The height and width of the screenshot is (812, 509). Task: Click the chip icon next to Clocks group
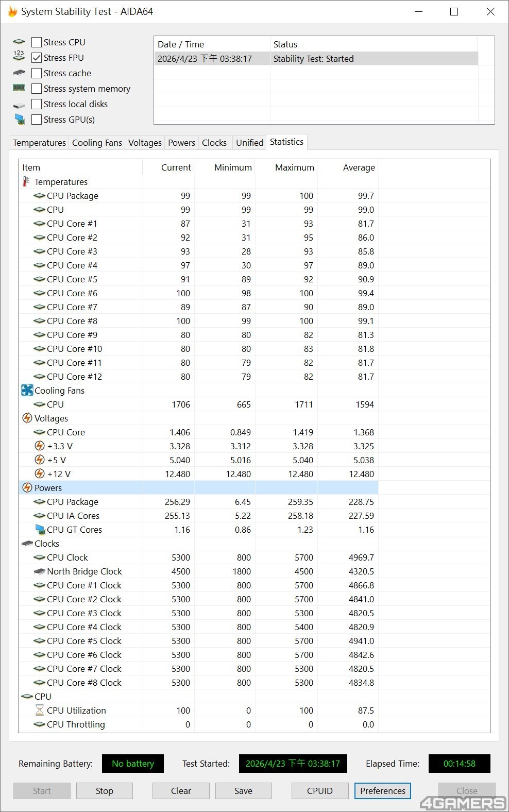(27, 544)
